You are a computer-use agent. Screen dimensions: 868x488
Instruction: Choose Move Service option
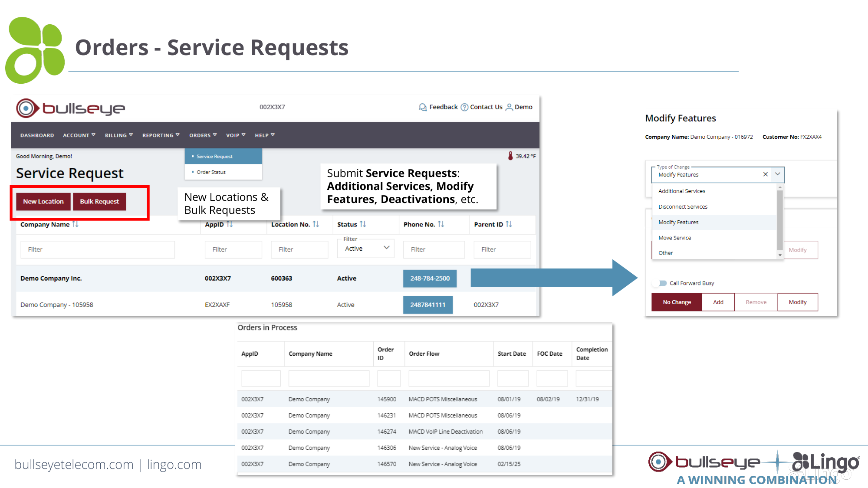coord(714,238)
